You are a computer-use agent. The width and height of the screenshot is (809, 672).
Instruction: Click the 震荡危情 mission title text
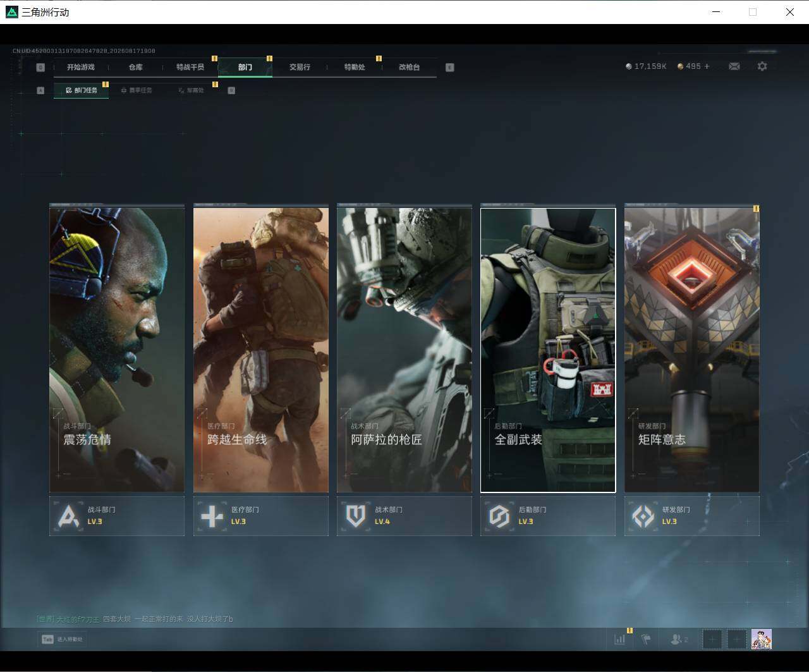(x=87, y=439)
